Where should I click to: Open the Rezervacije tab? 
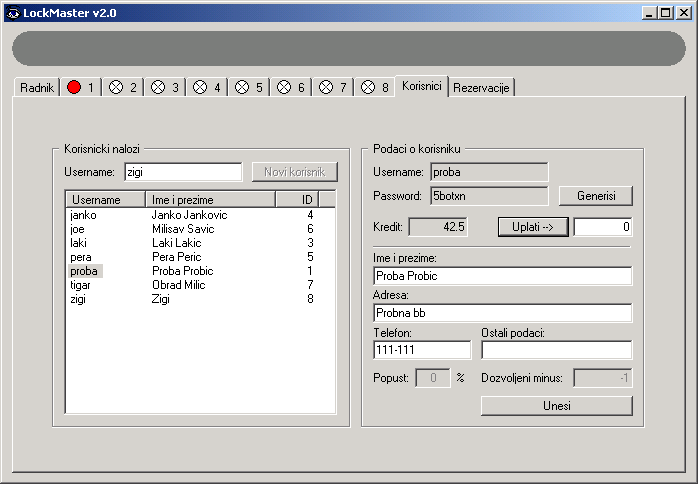481,87
